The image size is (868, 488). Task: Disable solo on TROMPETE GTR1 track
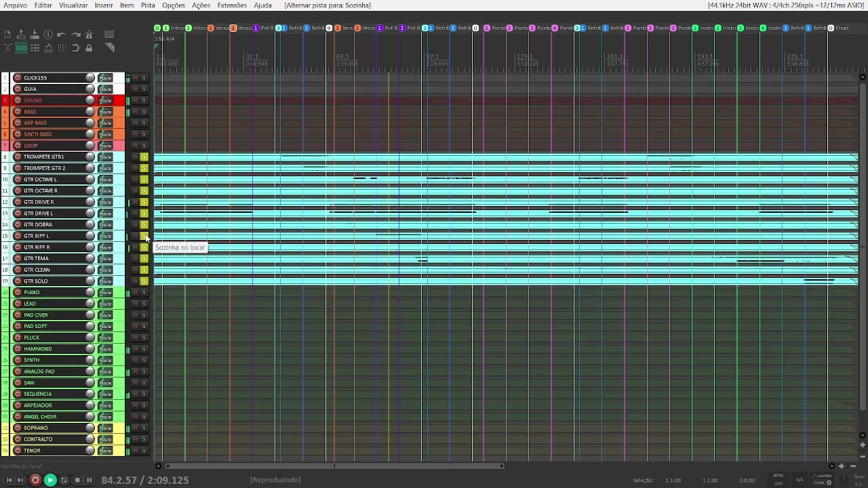[x=144, y=157]
